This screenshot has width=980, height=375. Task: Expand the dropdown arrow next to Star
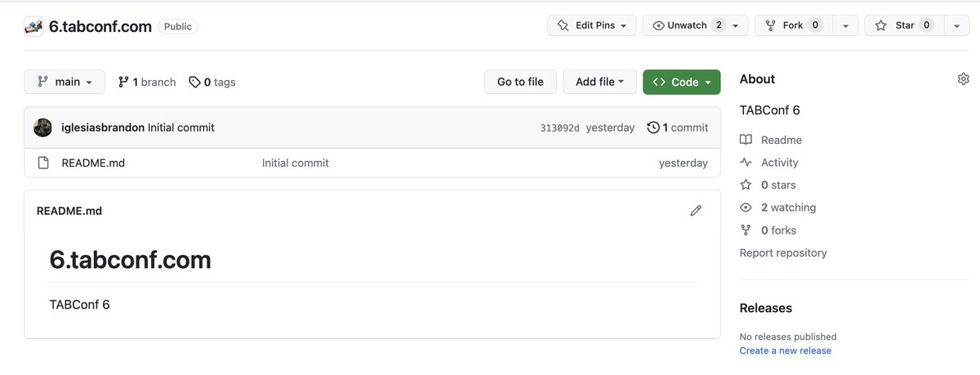coord(955,25)
